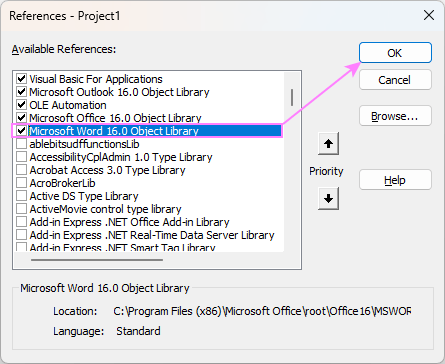The width and height of the screenshot is (445, 364).
Task: Check the ablebitsudffunctionsLib checkbox
Action: tap(21, 144)
